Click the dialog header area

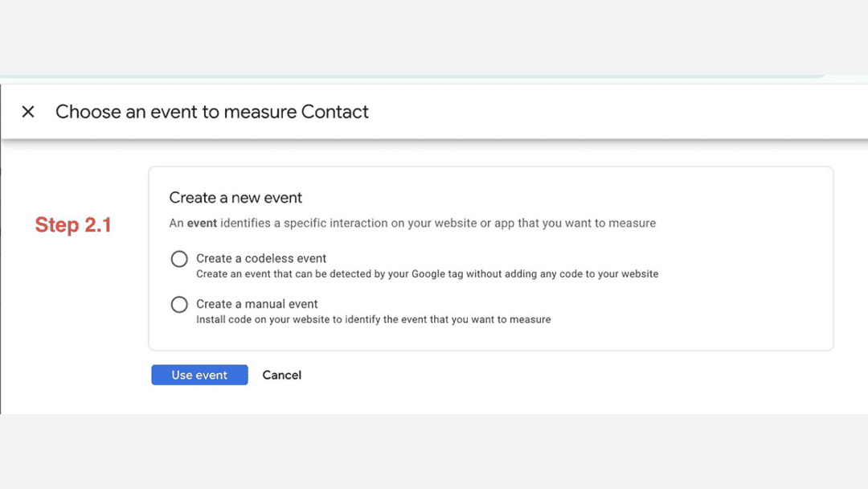click(482, 112)
